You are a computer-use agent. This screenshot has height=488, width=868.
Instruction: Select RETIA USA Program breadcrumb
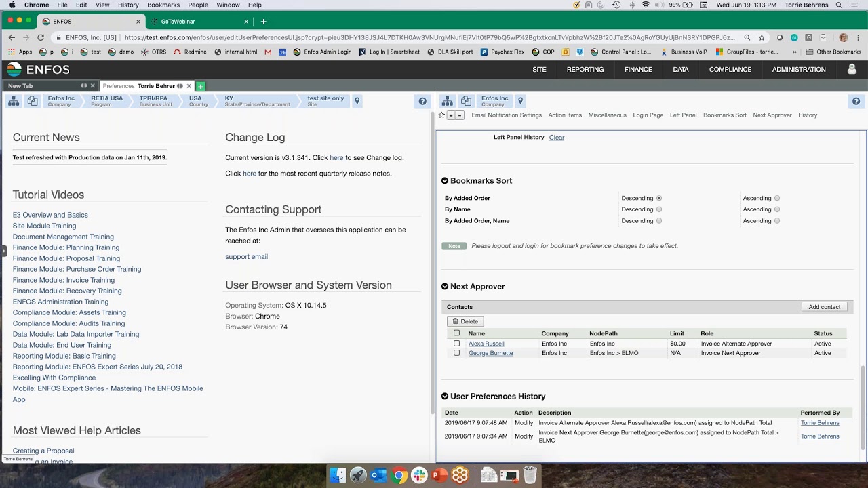click(107, 101)
